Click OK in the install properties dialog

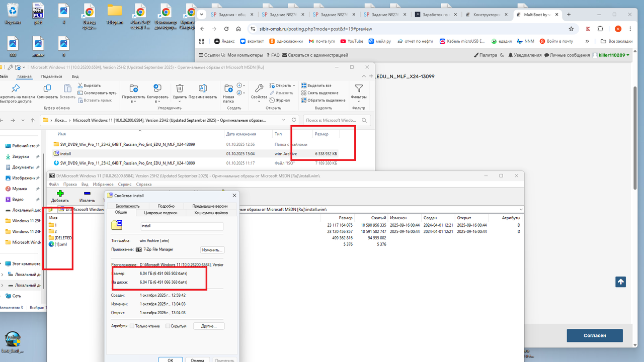click(x=170, y=360)
